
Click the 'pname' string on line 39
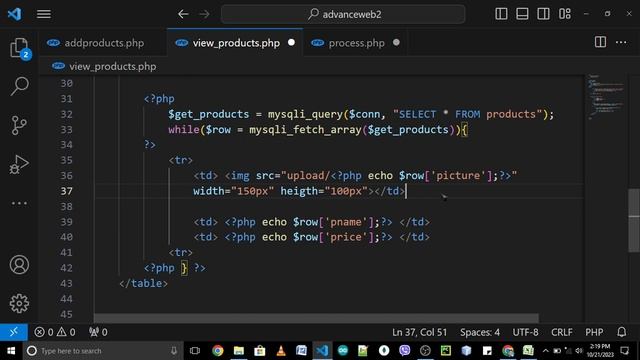click(x=346, y=222)
